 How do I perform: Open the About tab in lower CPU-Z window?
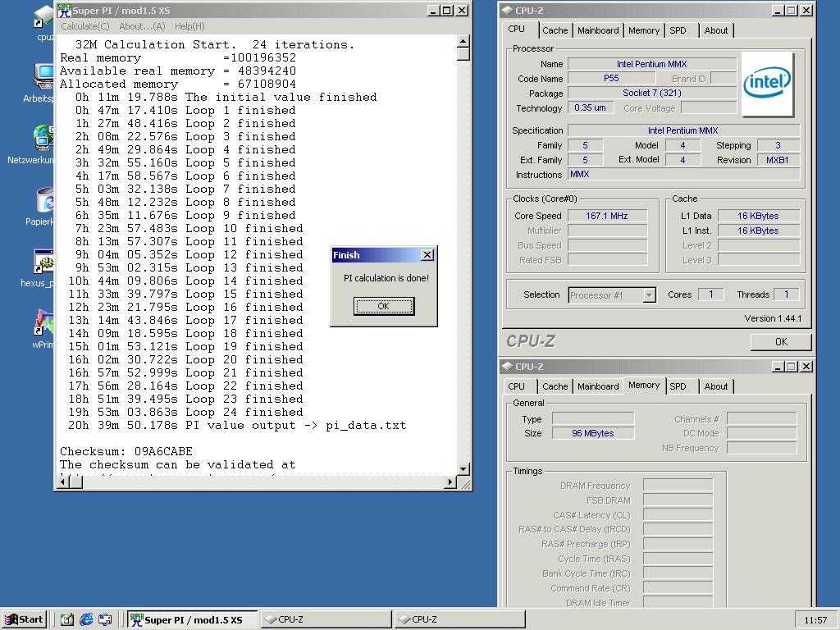(x=715, y=386)
